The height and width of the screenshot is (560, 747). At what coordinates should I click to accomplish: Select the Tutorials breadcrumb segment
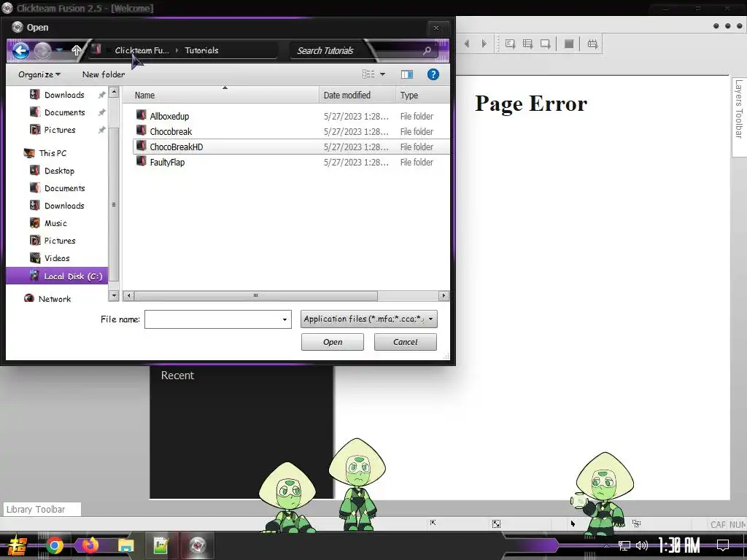point(201,50)
